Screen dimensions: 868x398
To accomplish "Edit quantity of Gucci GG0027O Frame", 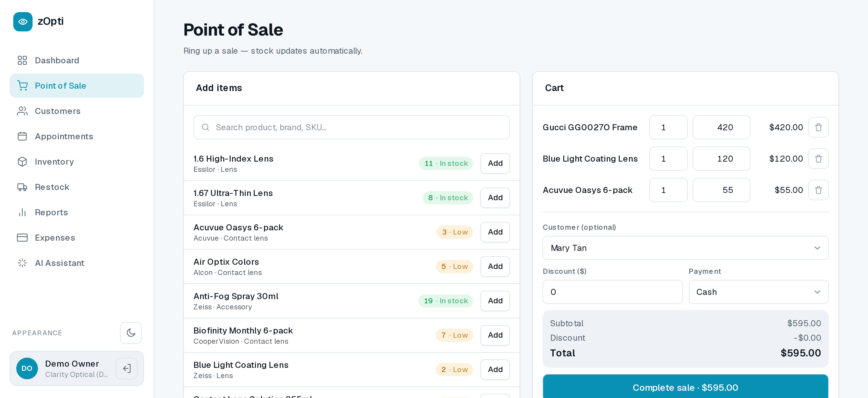I will point(668,127).
